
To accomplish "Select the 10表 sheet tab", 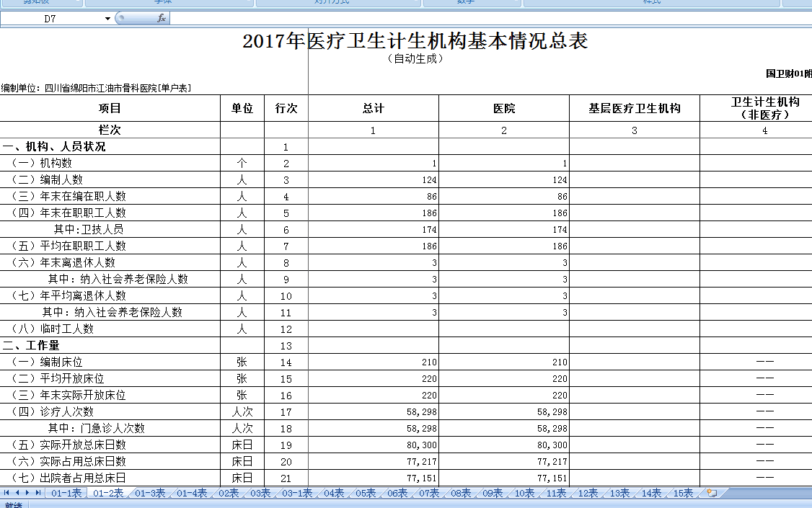I will tap(524, 493).
